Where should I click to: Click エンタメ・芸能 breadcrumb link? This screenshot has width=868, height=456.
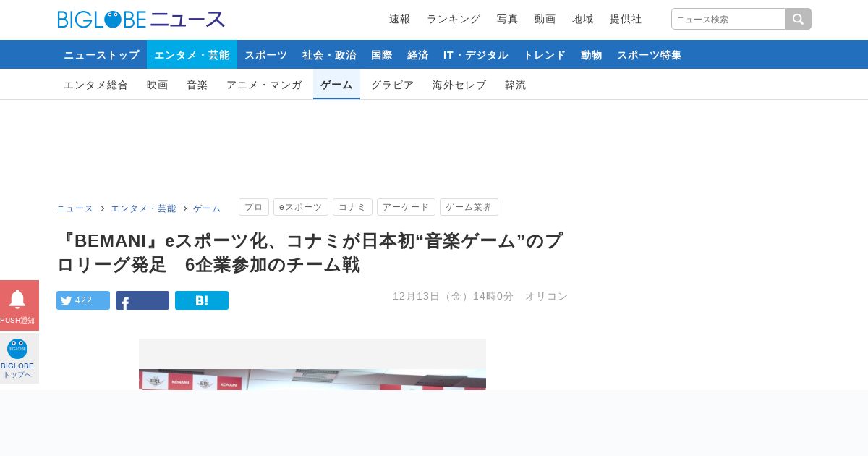click(143, 208)
